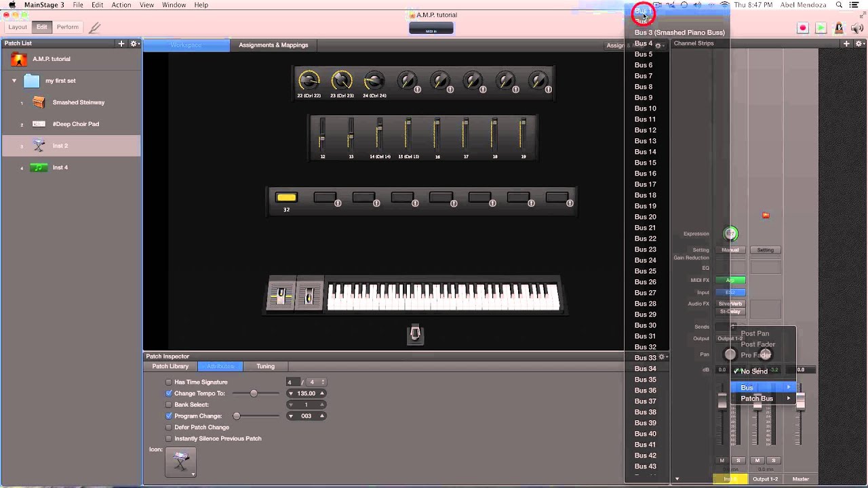Open the Patch Library tab

[x=170, y=367]
